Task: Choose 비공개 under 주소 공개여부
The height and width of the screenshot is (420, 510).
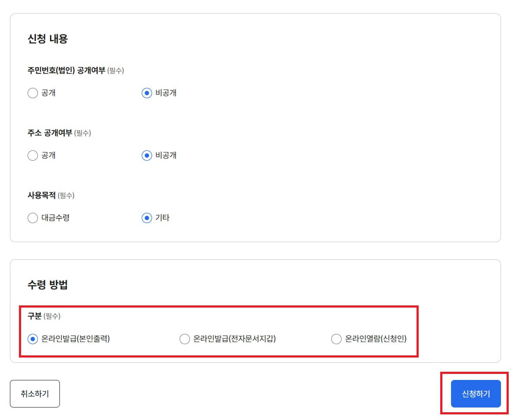Action: (x=146, y=156)
